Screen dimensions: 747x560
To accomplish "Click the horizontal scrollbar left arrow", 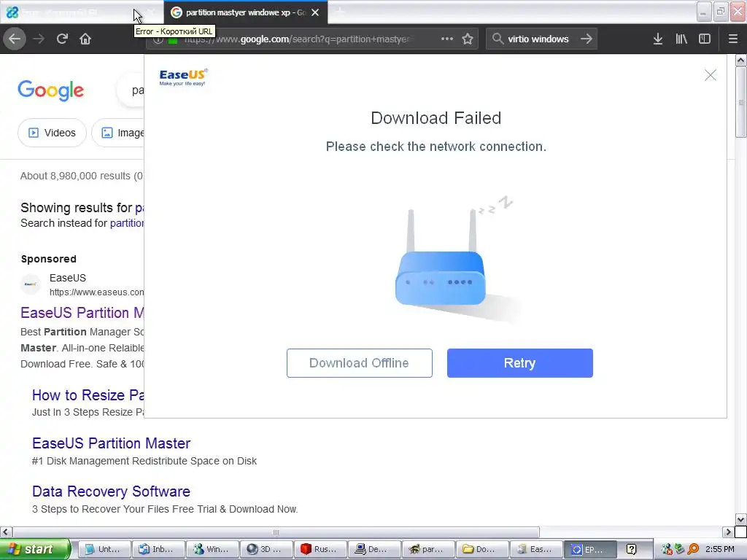I will 6,532.
